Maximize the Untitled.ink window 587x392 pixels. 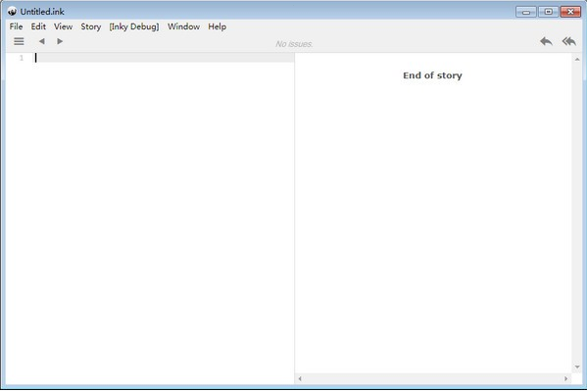548,12
